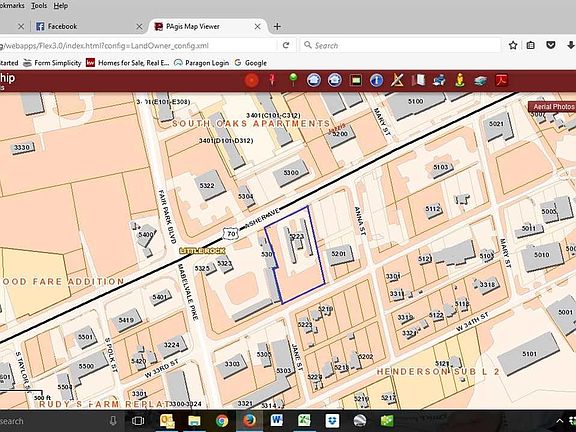Close the PAgis Map Viewer tab
The image size is (576, 432).
pyautogui.click(x=258, y=26)
